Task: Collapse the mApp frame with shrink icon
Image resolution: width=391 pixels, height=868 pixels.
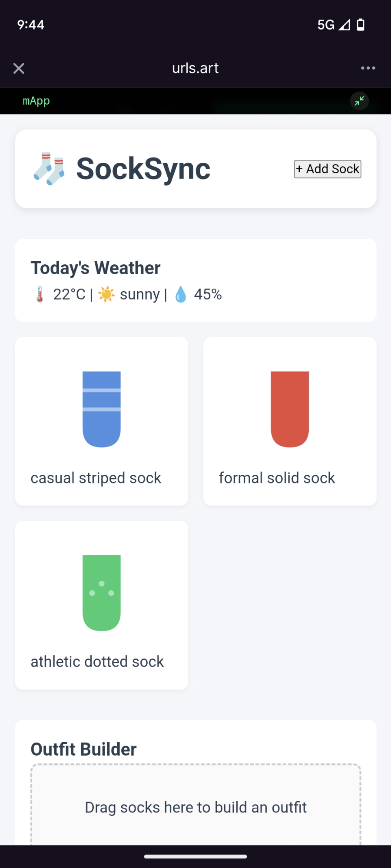Action: [x=359, y=101]
